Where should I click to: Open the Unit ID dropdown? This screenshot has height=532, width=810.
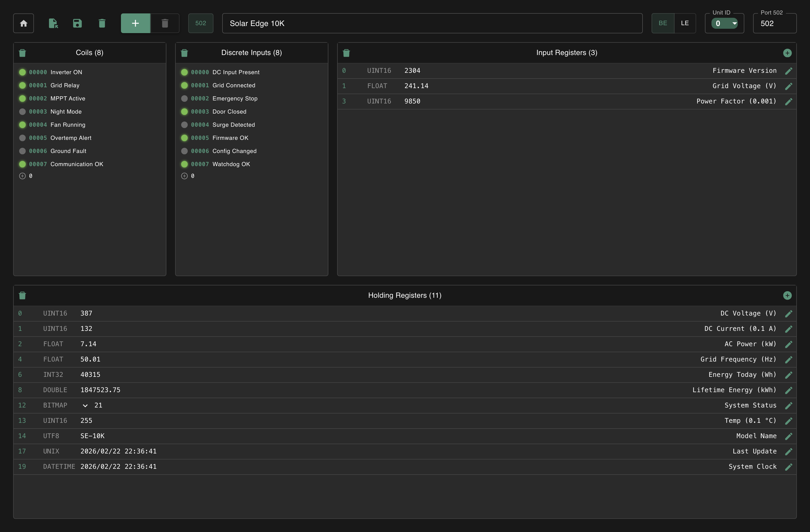725,24
